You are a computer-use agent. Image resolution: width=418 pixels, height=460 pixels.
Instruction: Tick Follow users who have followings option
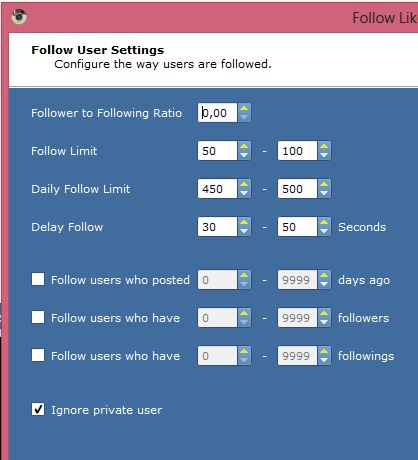point(38,355)
